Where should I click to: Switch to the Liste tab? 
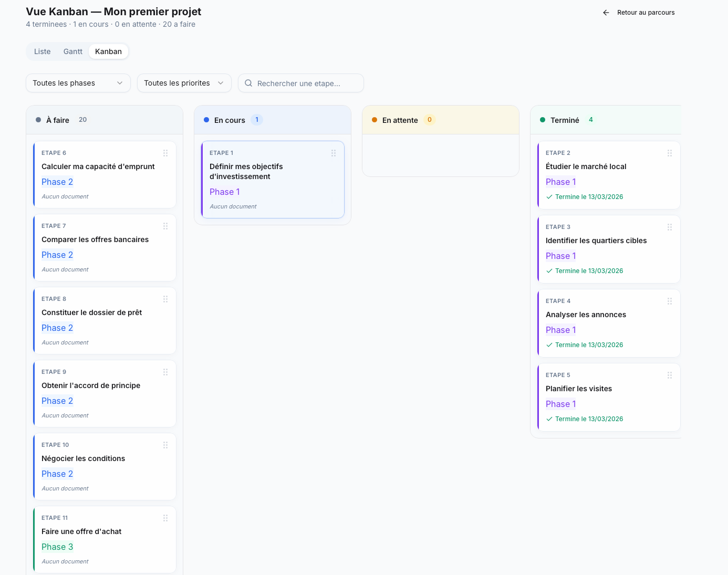pos(42,51)
